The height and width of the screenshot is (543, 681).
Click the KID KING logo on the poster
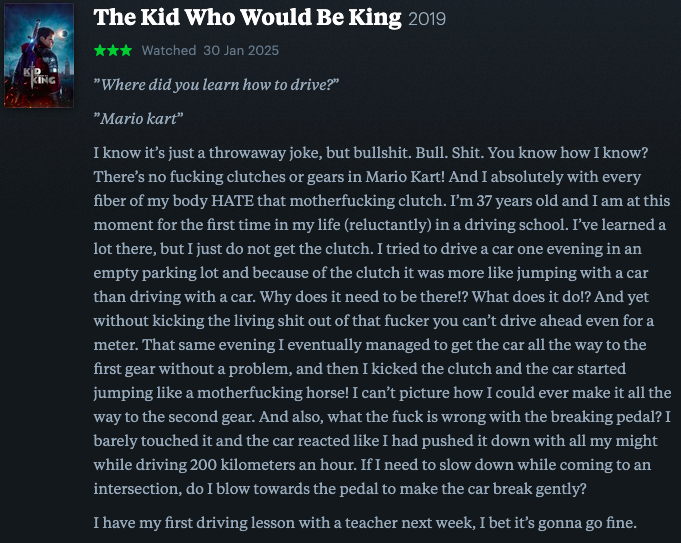pos(39,77)
